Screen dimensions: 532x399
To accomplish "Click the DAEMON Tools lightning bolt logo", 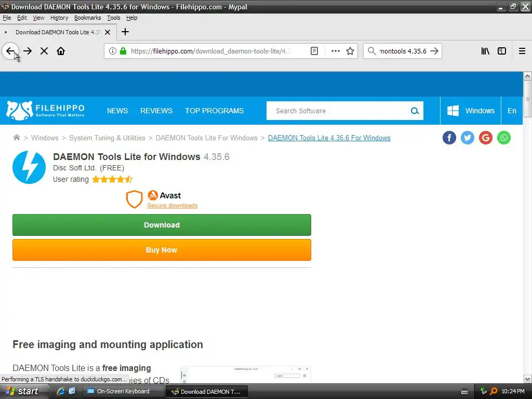I will click(29, 167).
